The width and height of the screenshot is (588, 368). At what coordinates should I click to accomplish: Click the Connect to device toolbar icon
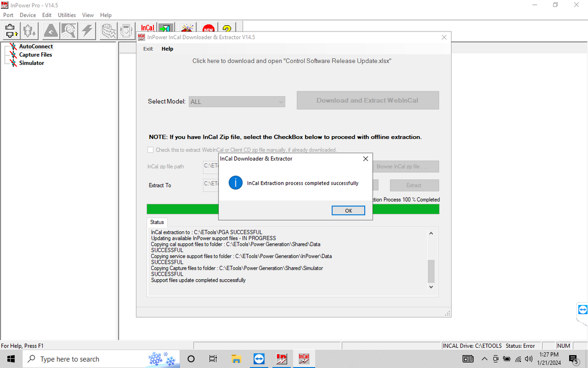11,31
